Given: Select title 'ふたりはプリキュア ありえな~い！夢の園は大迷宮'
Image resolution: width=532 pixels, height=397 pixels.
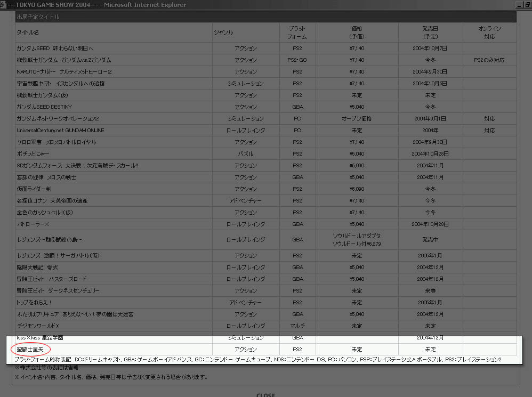Looking at the screenshot, I should (x=75, y=314).
